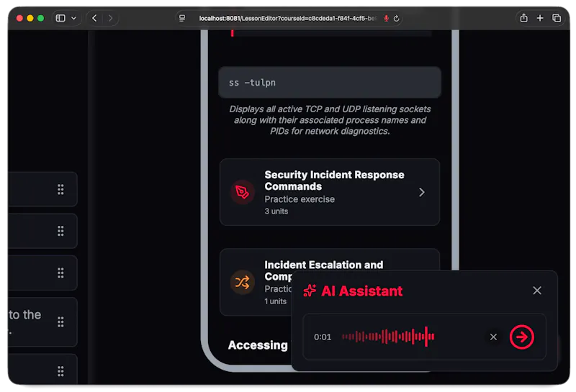Show the tab overview icon
The height and width of the screenshot is (392, 576).
(x=557, y=18)
